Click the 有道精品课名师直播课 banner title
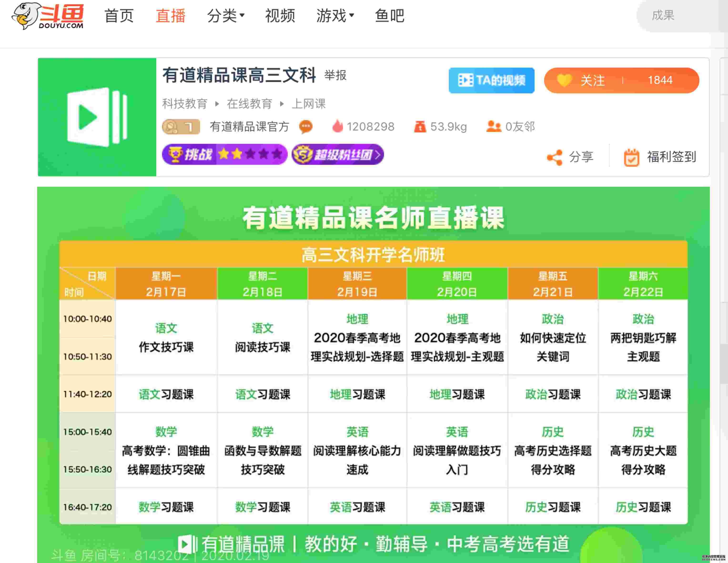Screen dimensions: 728x563 pos(373,218)
